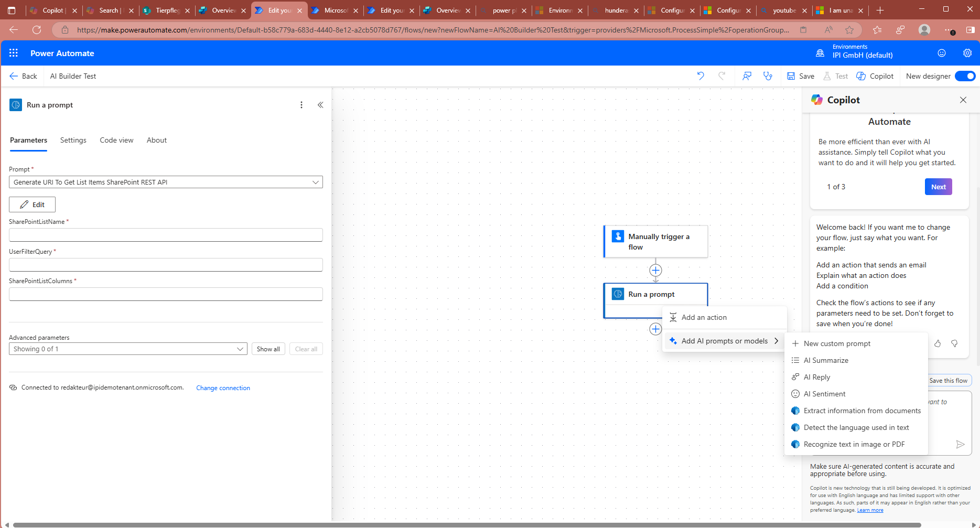Click the Edit prompt button
Viewport: 980px width, 528px height.
point(32,204)
